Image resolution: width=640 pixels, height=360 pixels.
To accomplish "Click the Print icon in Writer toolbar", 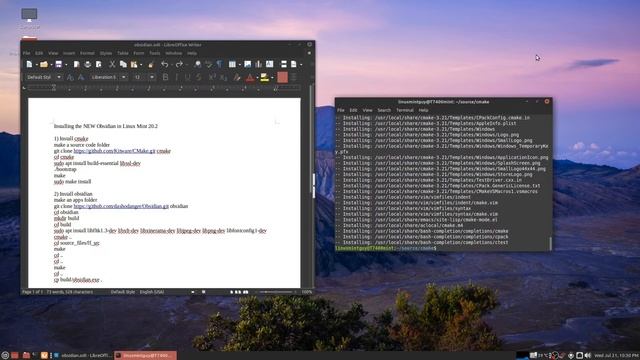I will (87, 64).
